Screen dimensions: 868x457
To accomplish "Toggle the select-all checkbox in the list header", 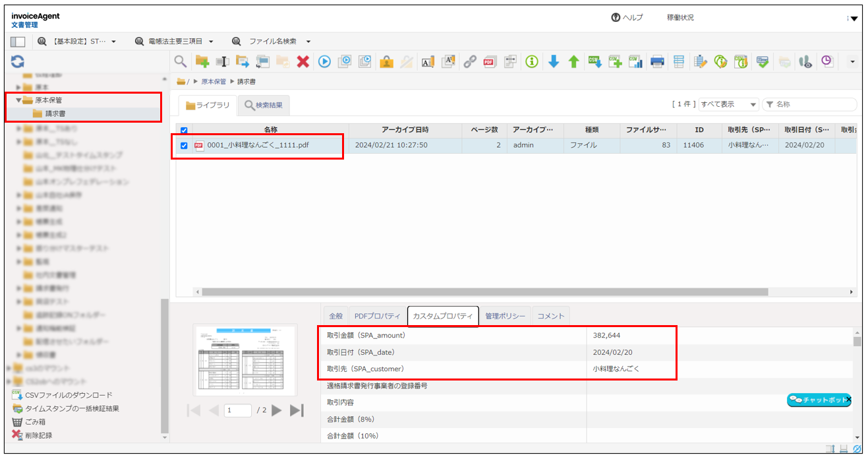I will [183, 129].
